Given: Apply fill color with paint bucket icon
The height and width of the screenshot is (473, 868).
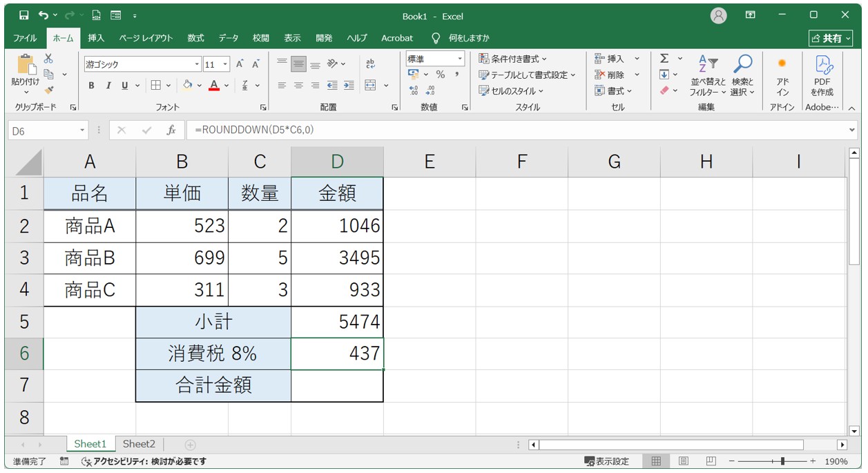Looking at the screenshot, I should point(187,85).
